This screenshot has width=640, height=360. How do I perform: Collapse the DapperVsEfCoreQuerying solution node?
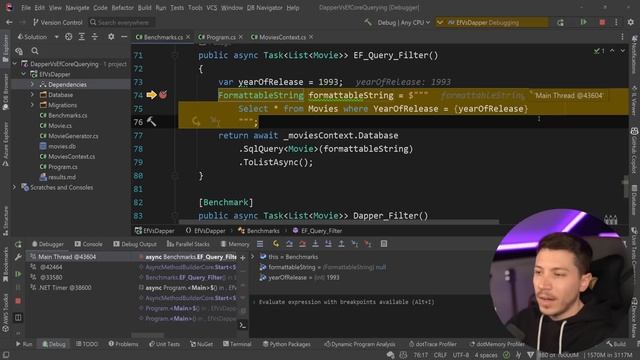(x=15, y=64)
